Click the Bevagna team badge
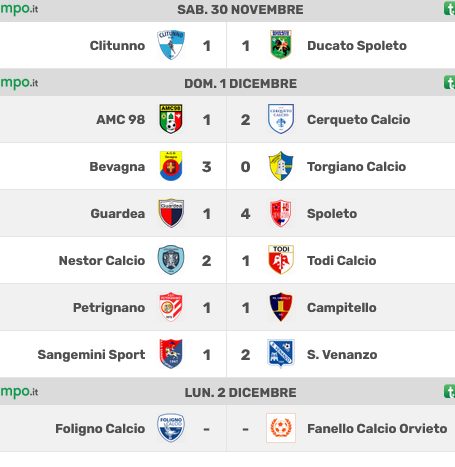Image resolution: width=455 pixels, height=467 pixels. click(171, 166)
